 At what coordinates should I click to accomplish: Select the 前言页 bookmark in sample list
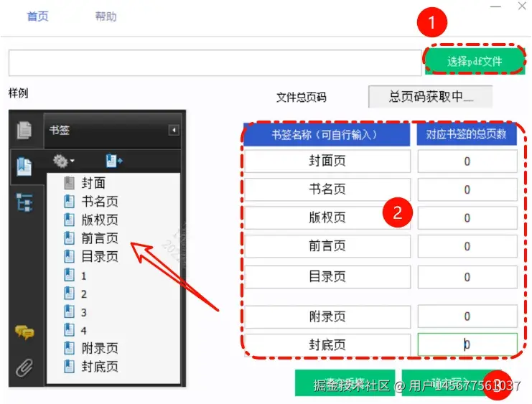point(91,238)
